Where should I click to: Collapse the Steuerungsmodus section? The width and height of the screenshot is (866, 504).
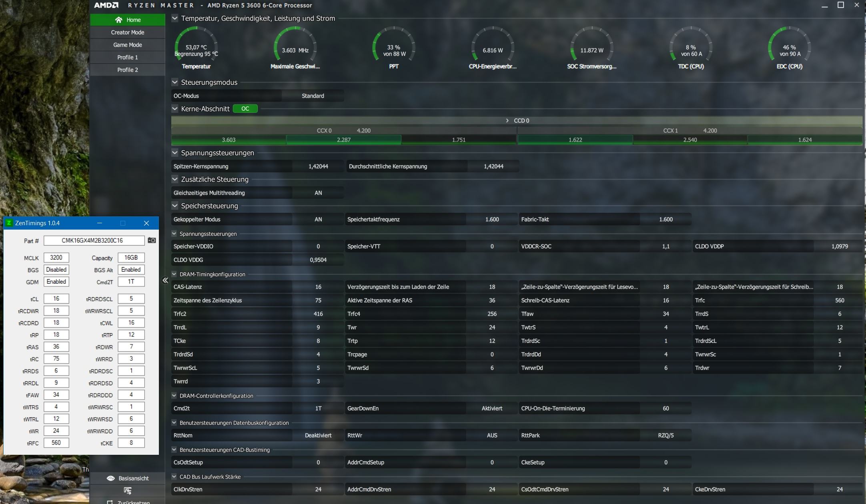175,82
